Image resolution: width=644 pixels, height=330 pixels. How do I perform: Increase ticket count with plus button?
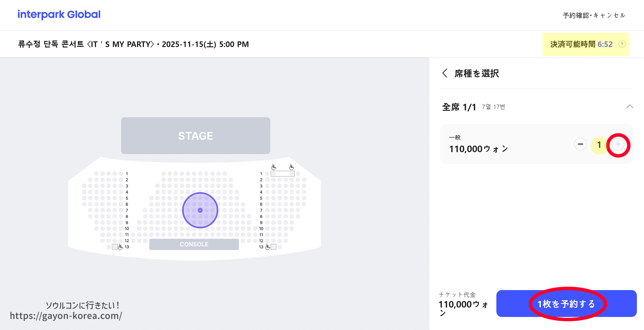(618, 144)
